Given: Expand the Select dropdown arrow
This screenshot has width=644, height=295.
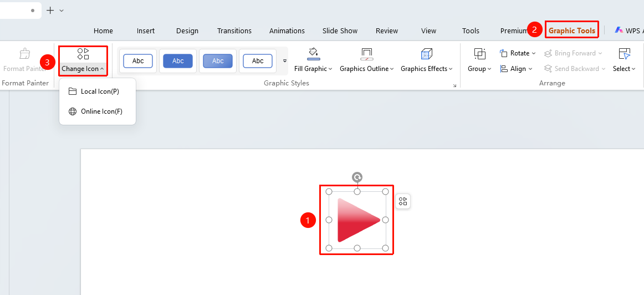Looking at the screenshot, I should click(633, 69).
